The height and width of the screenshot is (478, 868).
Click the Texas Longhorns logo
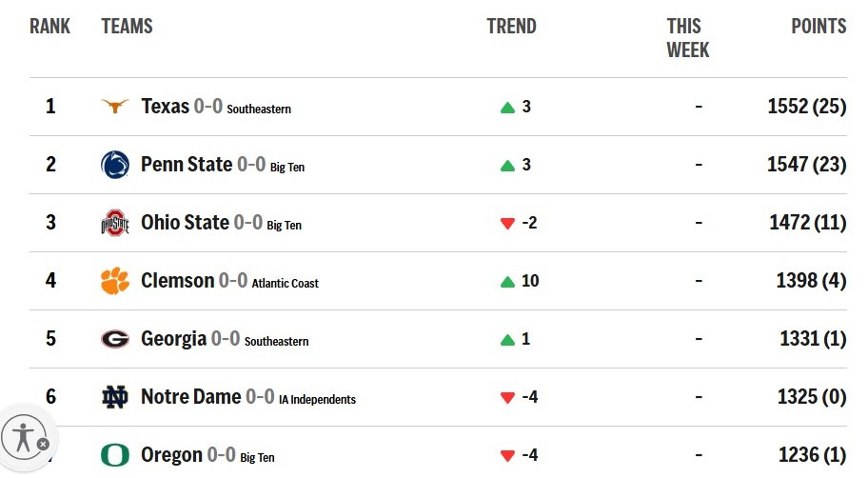[115, 106]
